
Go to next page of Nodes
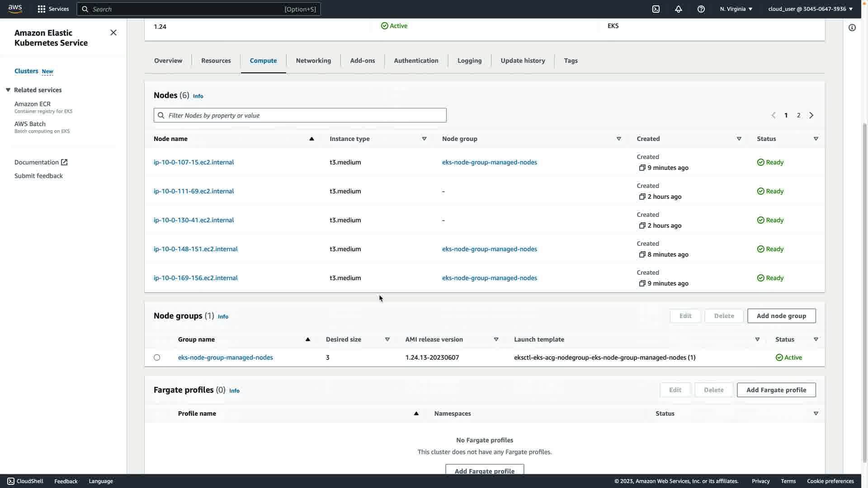tap(811, 115)
